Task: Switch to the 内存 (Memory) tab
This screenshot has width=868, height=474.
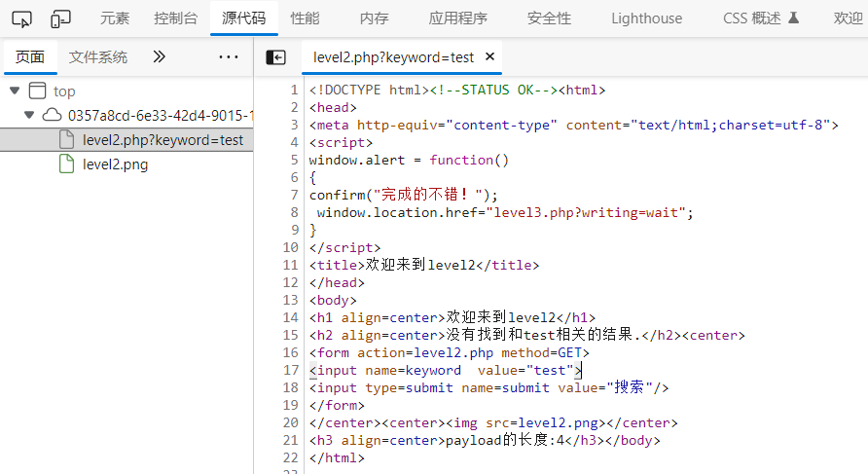Action: pyautogui.click(x=375, y=18)
